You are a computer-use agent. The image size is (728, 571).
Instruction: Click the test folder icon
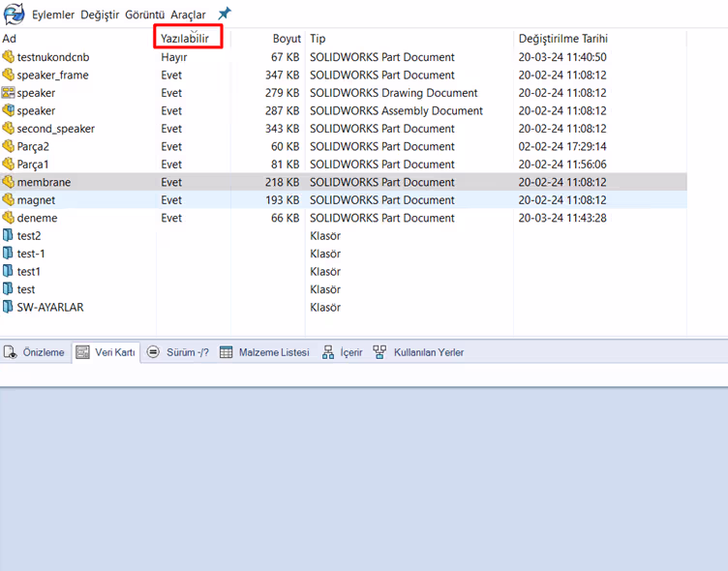(x=8, y=289)
